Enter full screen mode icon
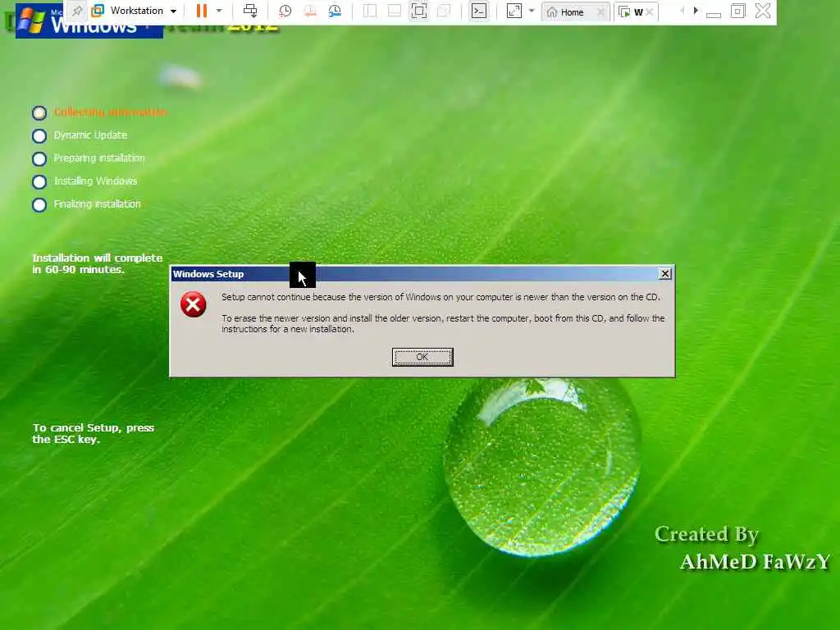The height and width of the screenshot is (630, 840). [x=419, y=11]
